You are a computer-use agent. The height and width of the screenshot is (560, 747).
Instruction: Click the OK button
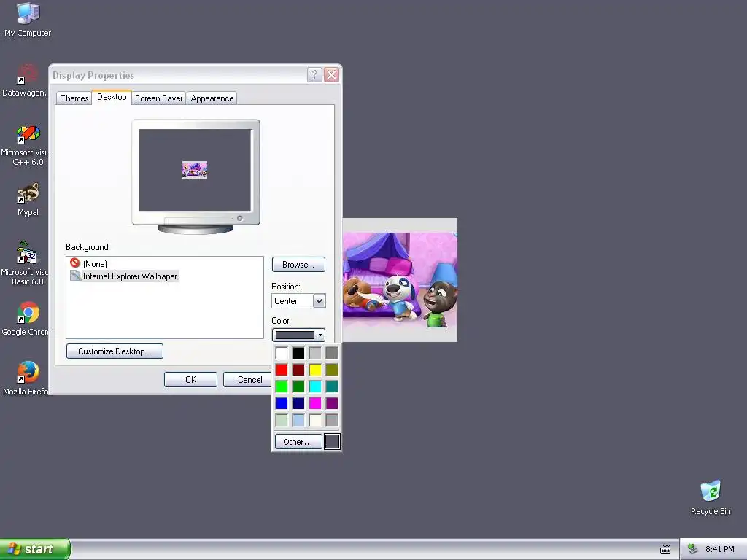190,379
